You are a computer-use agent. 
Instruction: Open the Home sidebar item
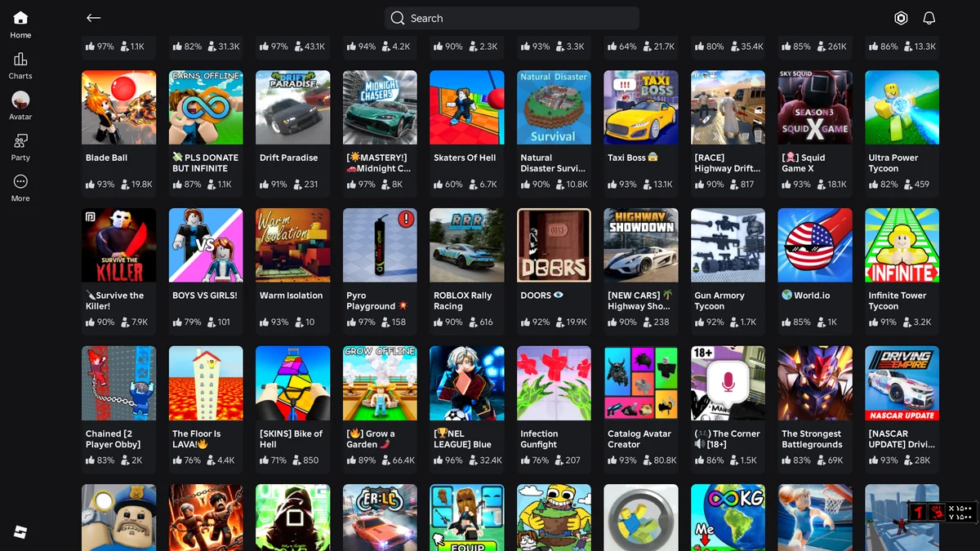click(20, 24)
